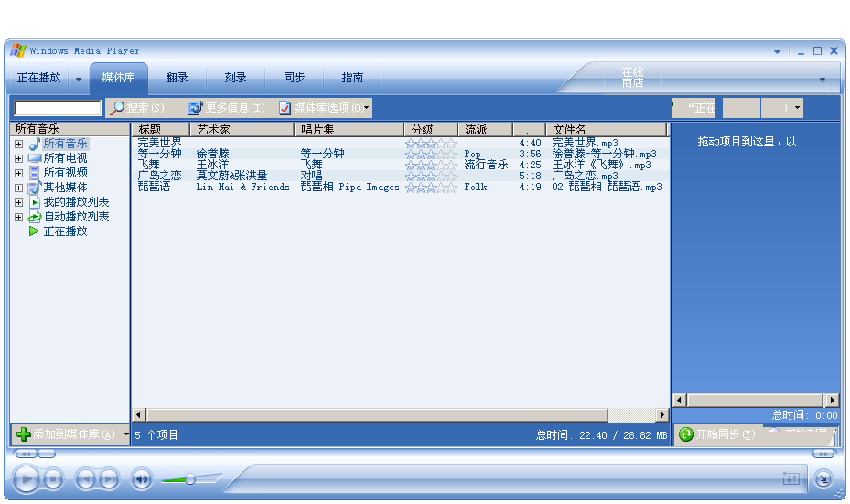Viewport: 850px width, 504px height.
Task: Sort by File Name (文件名) column header
Action: (x=606, y=130)
